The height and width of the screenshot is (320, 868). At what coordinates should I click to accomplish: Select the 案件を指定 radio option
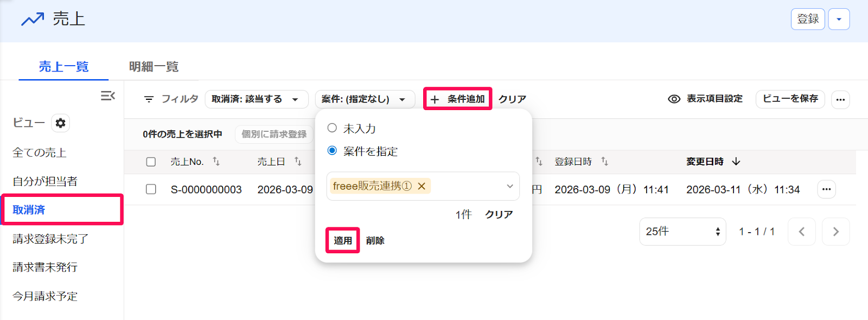pyautogui.click(x=332, y=150)
